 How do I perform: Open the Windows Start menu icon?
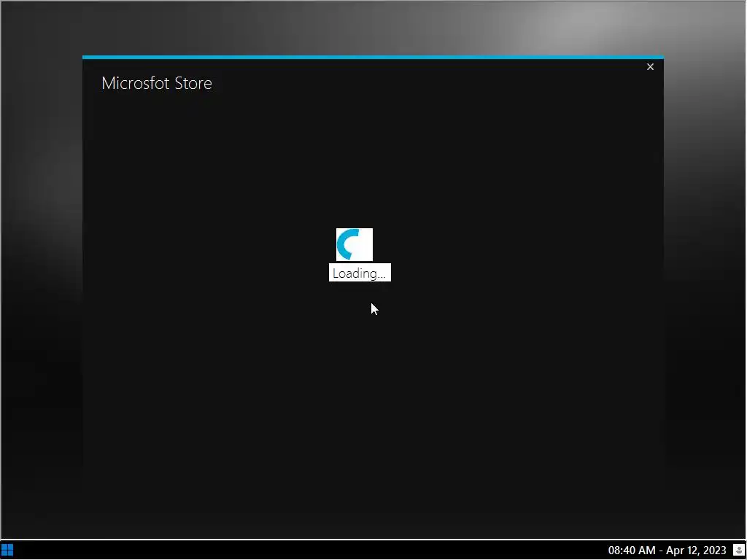tap(7, 551)
